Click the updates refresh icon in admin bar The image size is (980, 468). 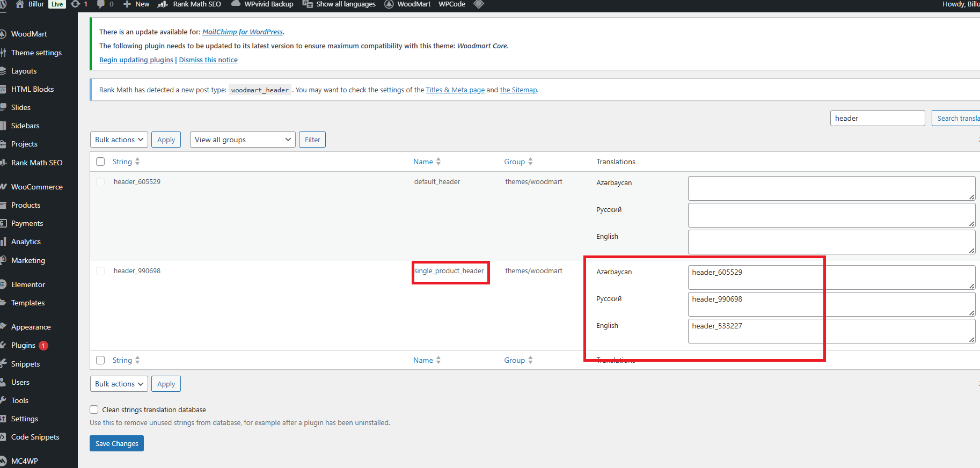click(x=76, y=4)
